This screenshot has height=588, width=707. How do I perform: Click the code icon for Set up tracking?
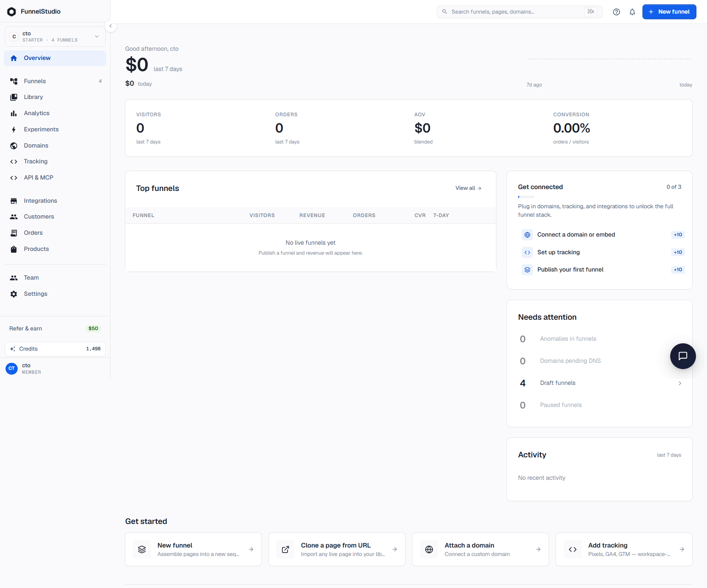pos(527,252)
